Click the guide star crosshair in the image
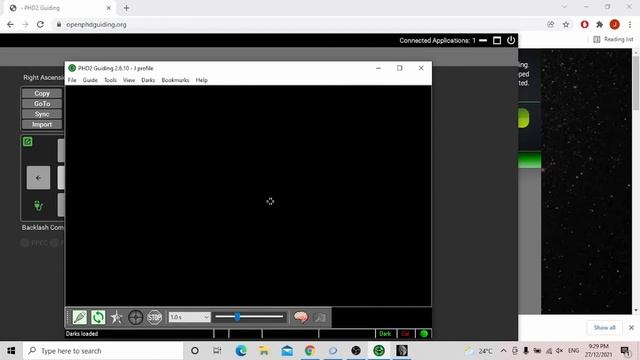The height and width of the screenshot is (360, 640). (x=270, y=201)
